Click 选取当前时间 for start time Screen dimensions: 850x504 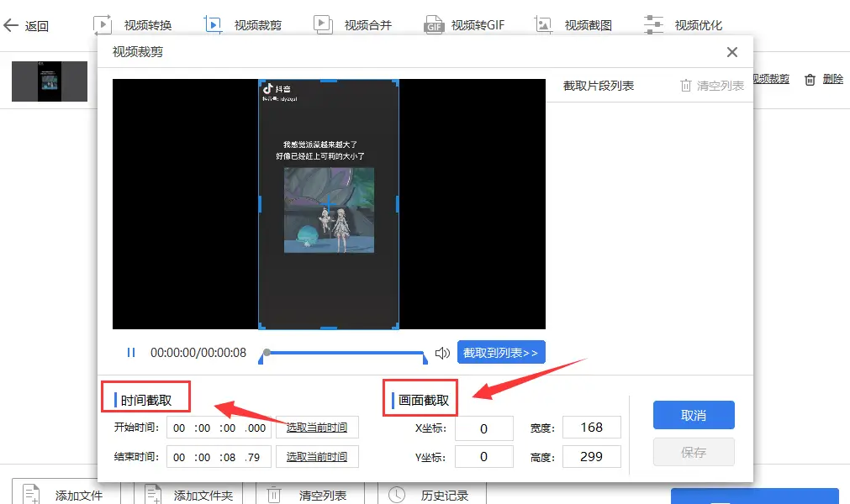(x=317, y=427)
